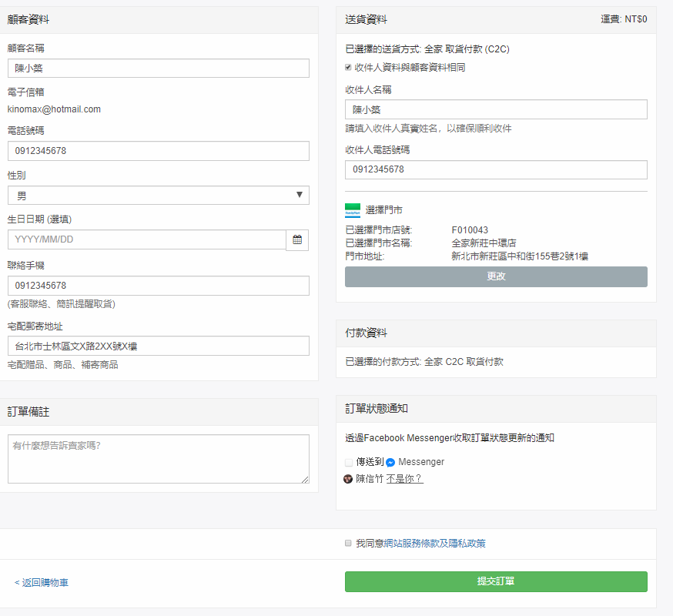This screenshot has height=616, width=673.
Task: Open the 網站服務條款及隱私政策 link
Action: pyautogui.click(x=440, y=544)
